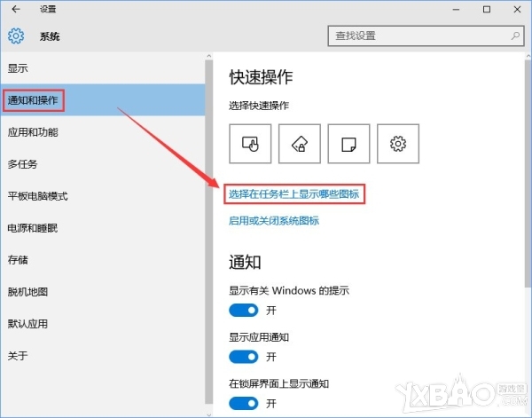Open 平板电脑模式 settings page

click(103, 196)
